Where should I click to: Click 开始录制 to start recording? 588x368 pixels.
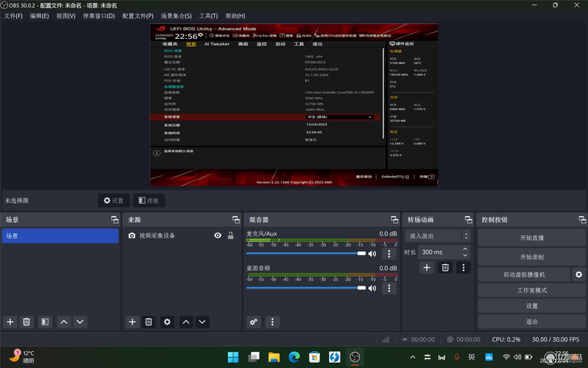coord(531,257)
